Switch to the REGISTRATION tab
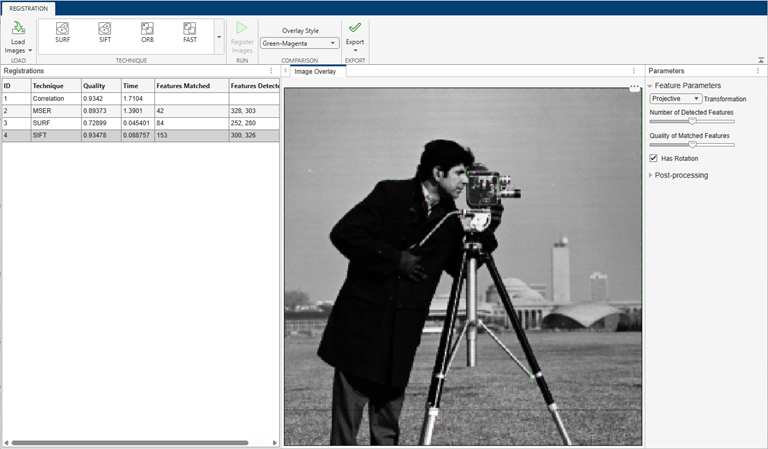The image size is (768, 449). pyautogui.click(x=28, y=8)
